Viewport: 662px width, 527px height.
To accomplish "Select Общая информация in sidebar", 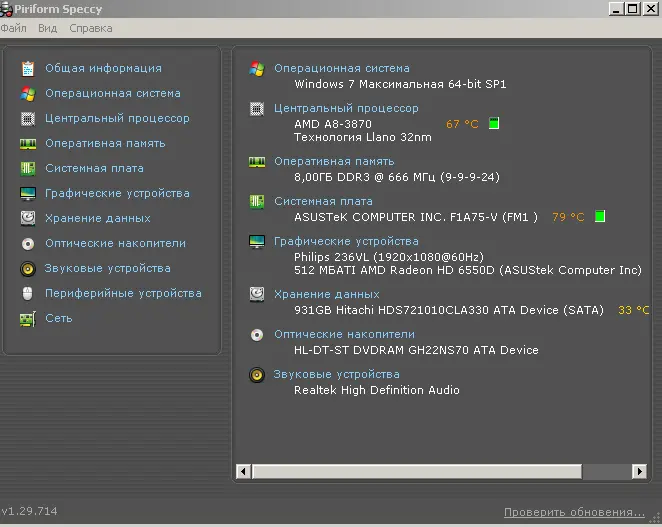I will pyautogui.click(x=103, y=68).
